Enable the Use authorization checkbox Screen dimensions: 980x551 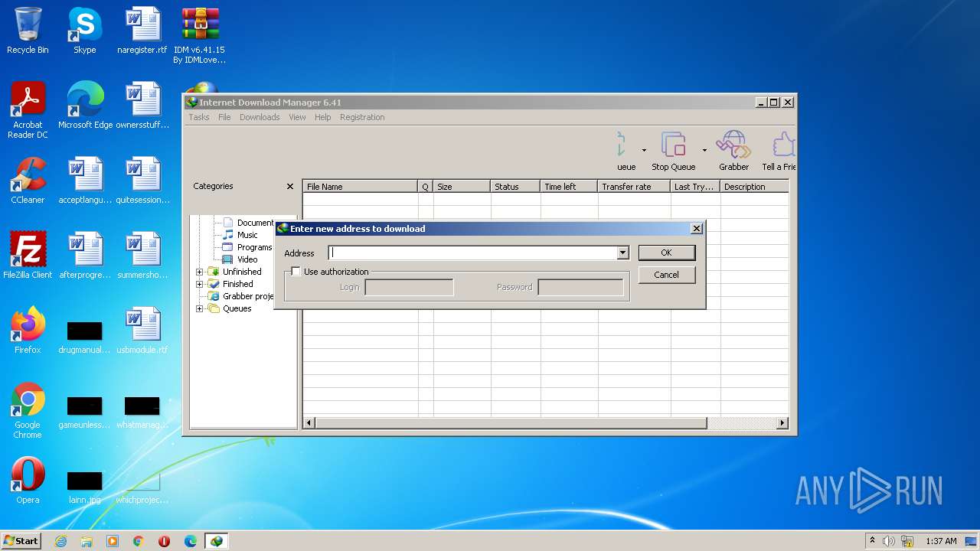tap(296, 272)
